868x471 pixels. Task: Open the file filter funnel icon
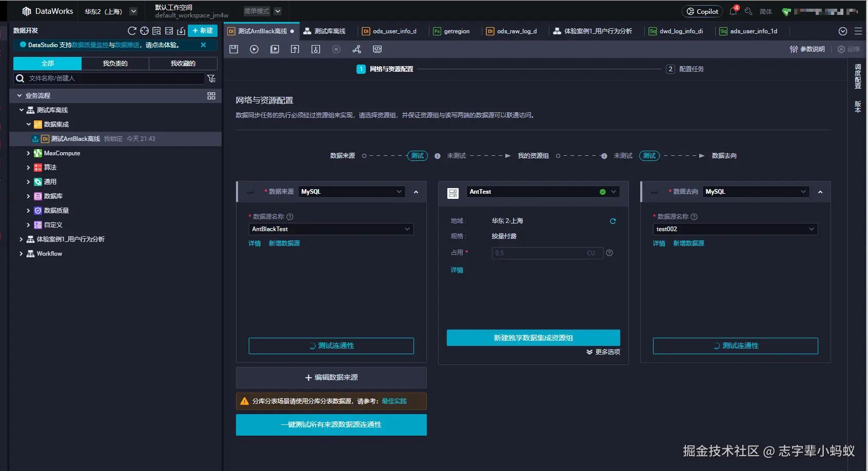211,78
